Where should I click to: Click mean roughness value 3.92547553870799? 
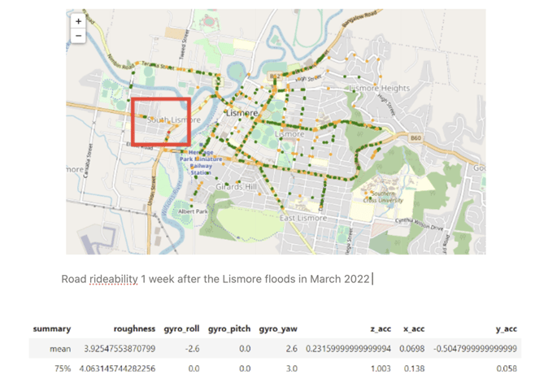pos(120,349)
